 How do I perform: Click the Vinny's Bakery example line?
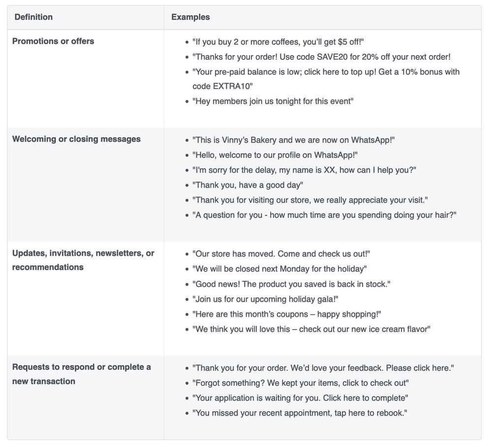click(293, 140)
